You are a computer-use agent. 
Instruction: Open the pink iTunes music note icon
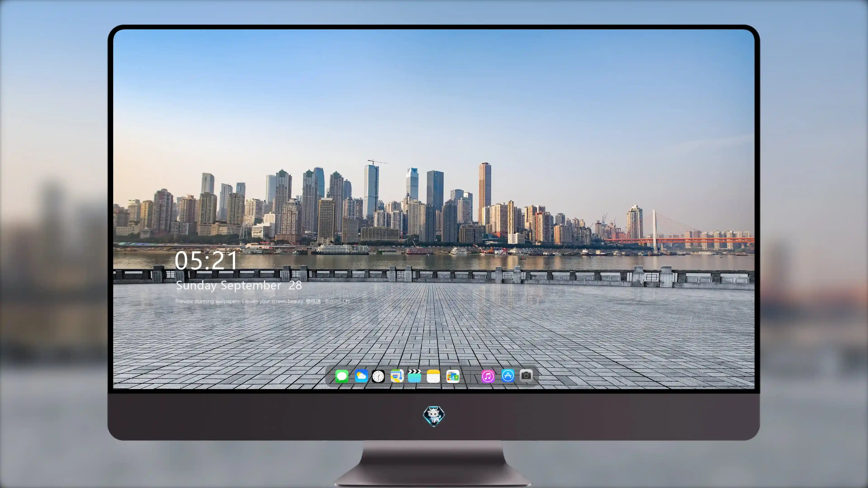click(x=488, y=376)
